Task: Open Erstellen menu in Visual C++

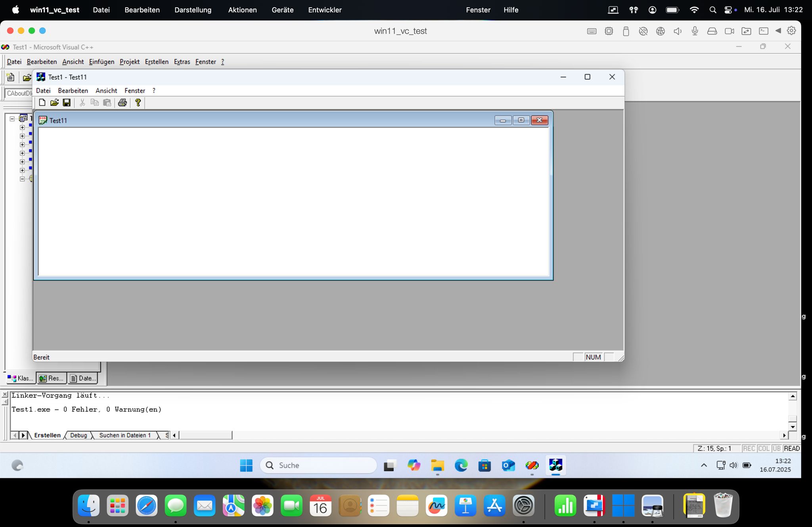Action: (x=157, y=62)
